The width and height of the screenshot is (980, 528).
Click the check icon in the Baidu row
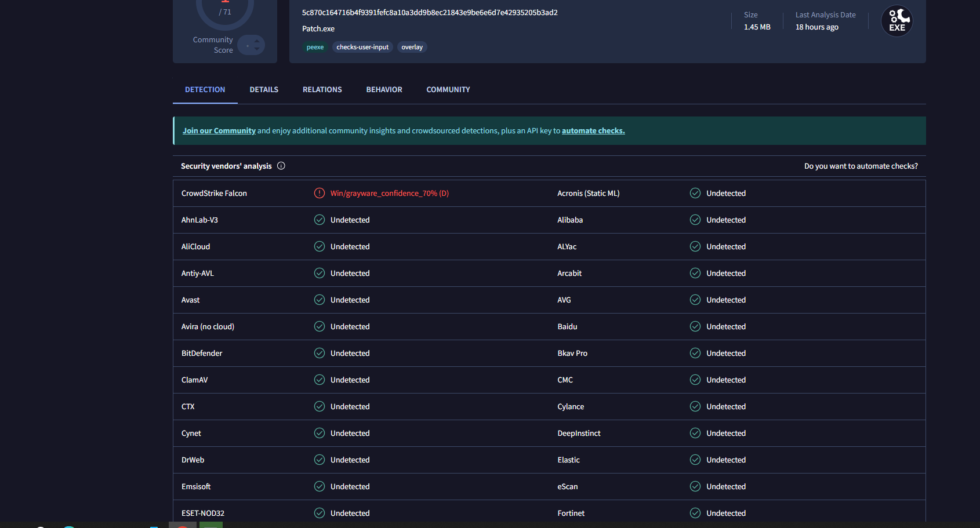695,326
